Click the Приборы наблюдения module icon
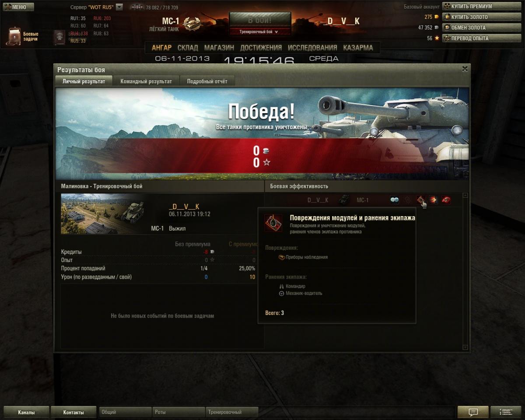Screen dimensions: 525x420 282,257
